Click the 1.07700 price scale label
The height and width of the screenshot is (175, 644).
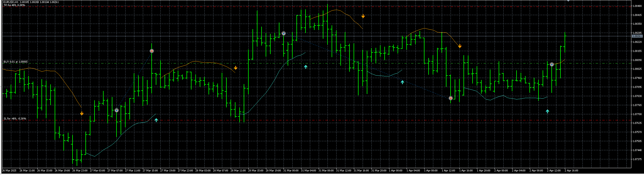pos(637,114)
